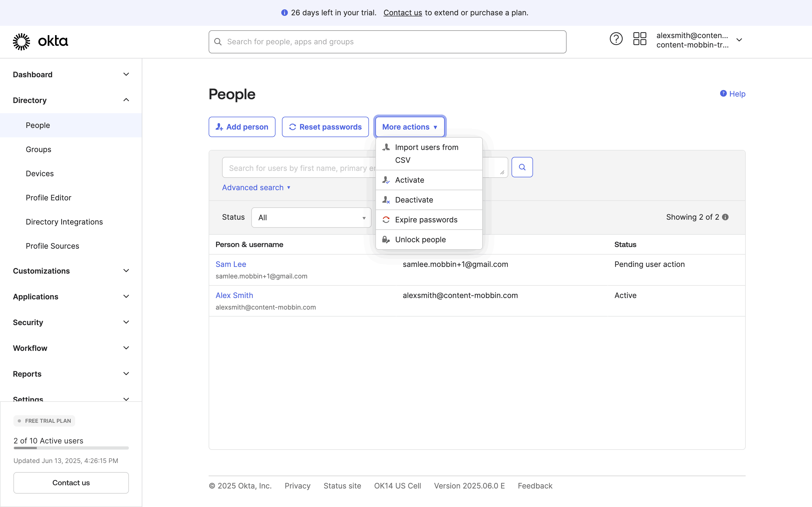Image resolution: width=812 pixels, height=507 pixels.
Task: Open the apps grid icon
Action: [x=640, y=39]
